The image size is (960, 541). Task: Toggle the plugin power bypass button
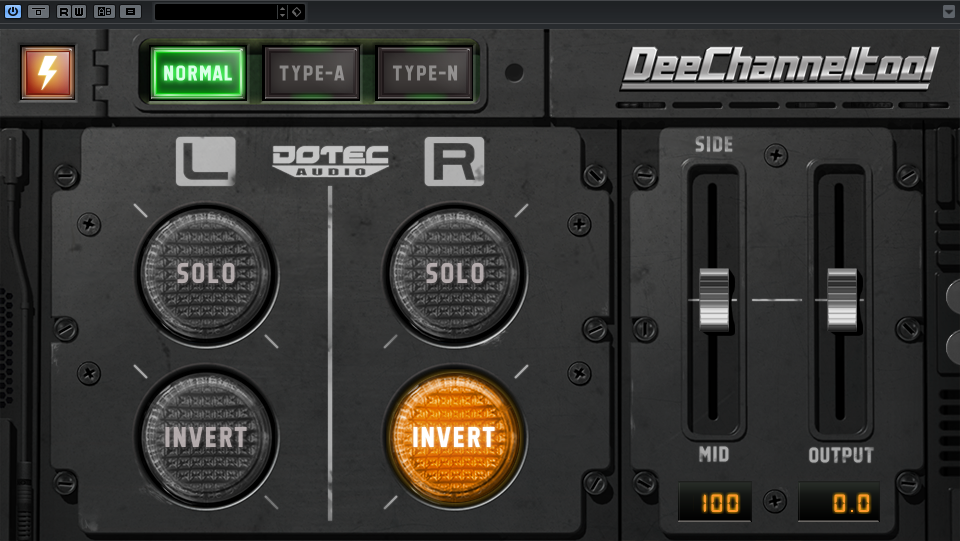12,11
